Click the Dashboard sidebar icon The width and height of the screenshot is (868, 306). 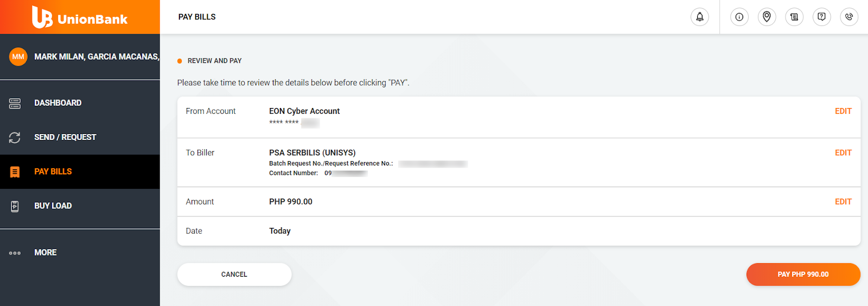pyautogui.click(x=15, y=103)
